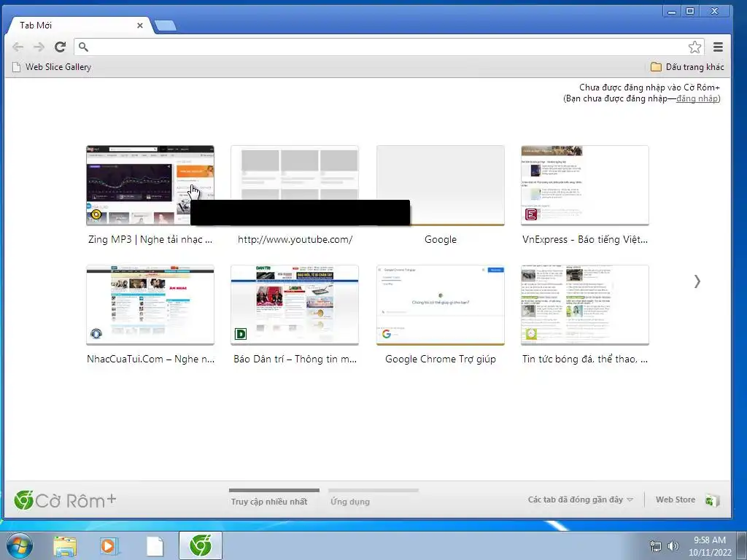The image size is (747, 560).
Task: Click the Zing MP3 favicon on thumbnail
Action: tap(96, 214)
